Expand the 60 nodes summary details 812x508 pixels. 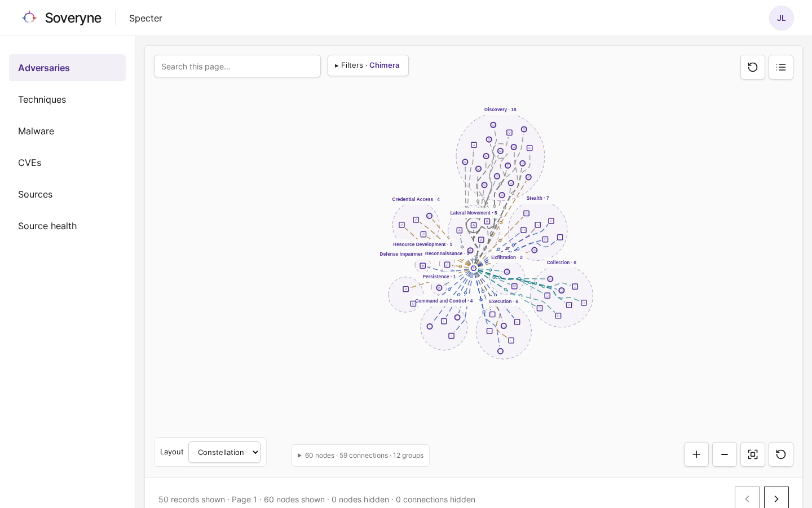[x=360, y=456]
